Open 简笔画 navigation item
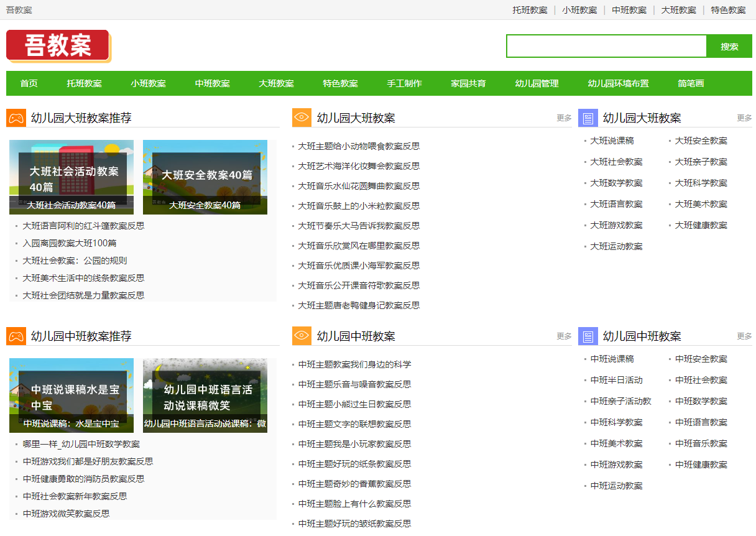The image size is (756, 536). point(691,83)
